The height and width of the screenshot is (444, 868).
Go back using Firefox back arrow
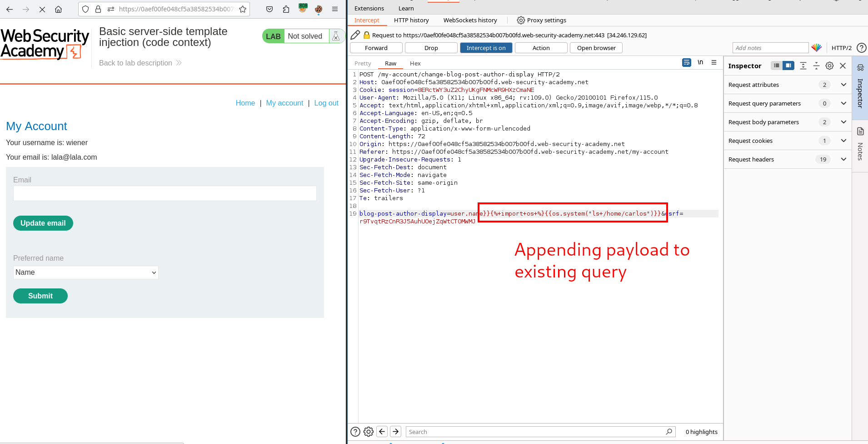(10, 9)
